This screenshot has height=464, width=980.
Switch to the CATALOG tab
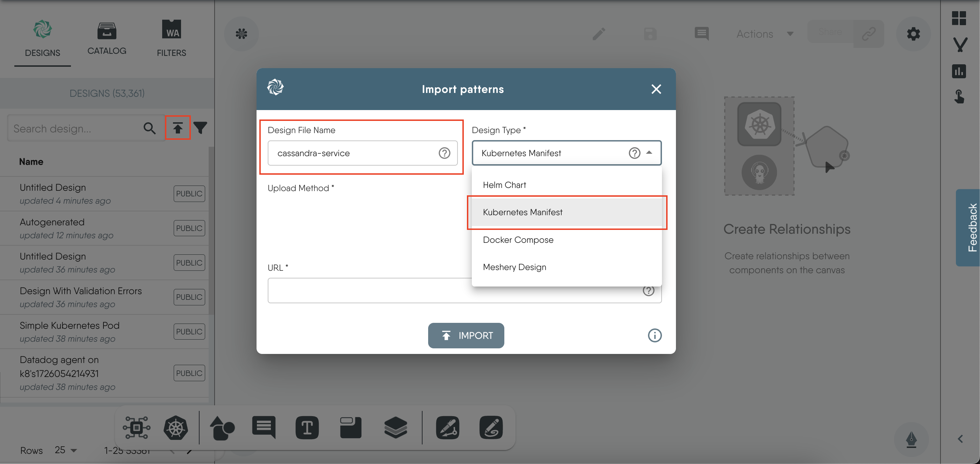click(107, 39)
